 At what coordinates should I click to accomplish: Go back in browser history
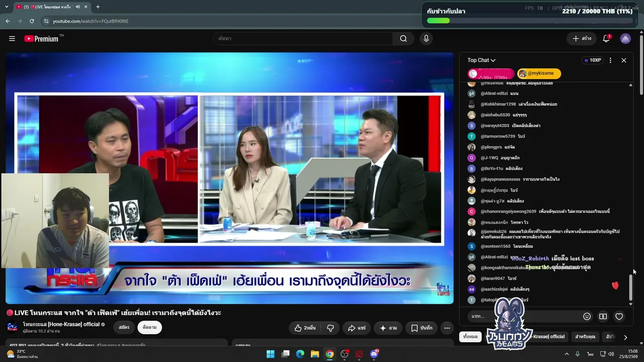tap(8, 21)
